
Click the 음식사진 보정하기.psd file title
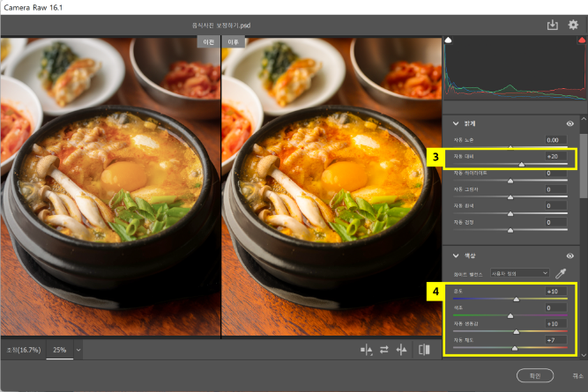(221, 26)
